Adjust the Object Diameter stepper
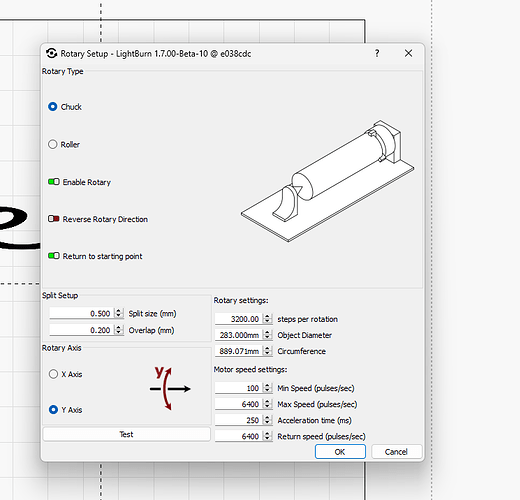The image size is (520, 500). 267,335
